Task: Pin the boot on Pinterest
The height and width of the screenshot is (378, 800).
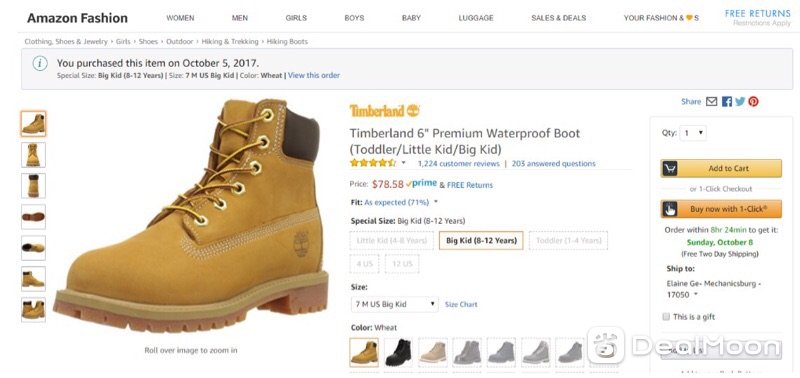Action: tap(753, 102)
